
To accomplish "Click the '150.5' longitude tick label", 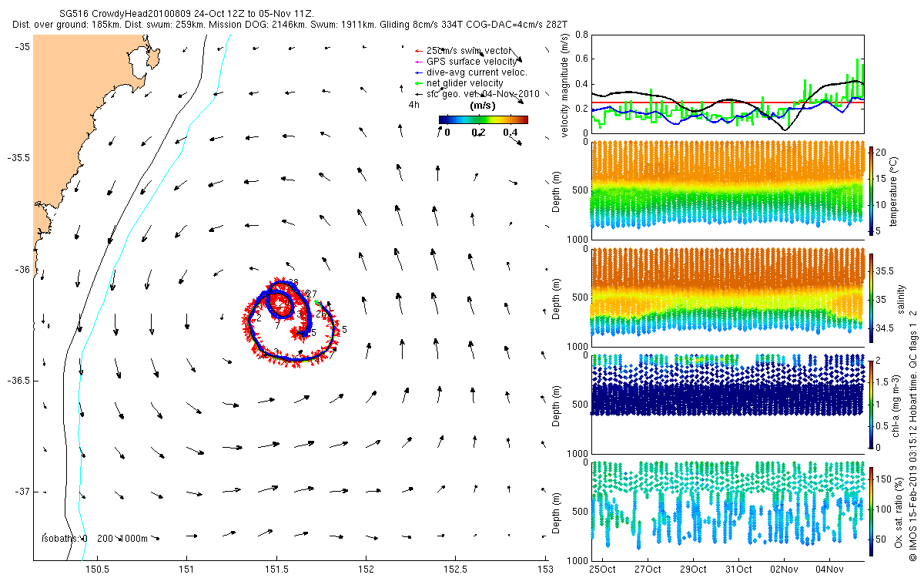I will pos(96,569).
